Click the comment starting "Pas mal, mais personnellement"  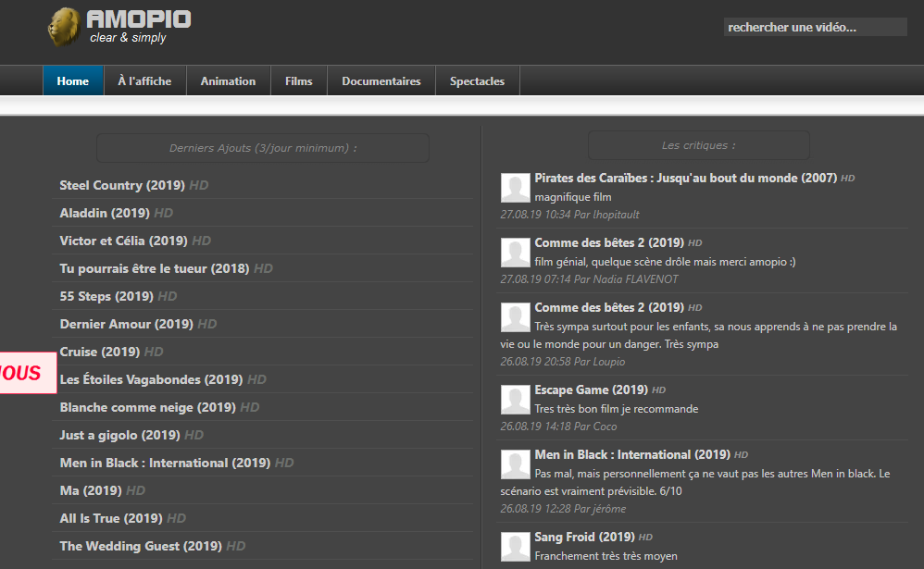[695, 482]
